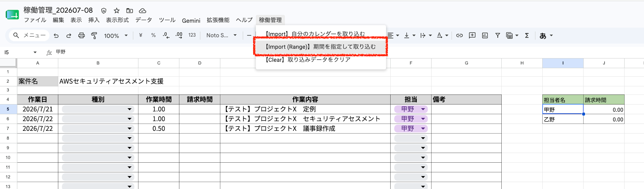Decrease decimal places
Viewport: 644px width, 189px height.
[x=166, y=35]
